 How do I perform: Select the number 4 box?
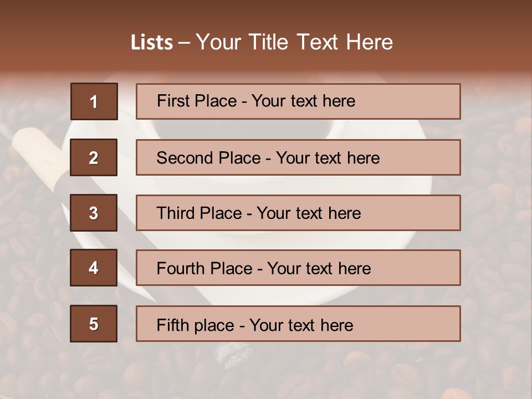tap(94, 268)
